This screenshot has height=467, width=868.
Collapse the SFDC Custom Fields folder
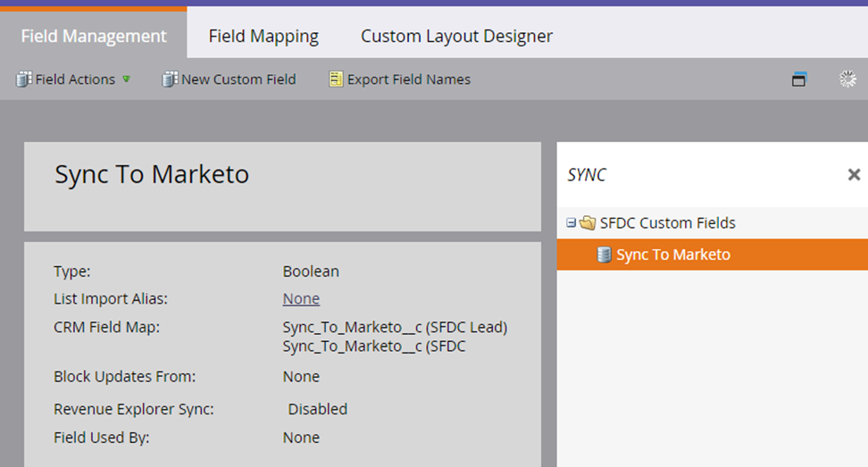[571, 223]
